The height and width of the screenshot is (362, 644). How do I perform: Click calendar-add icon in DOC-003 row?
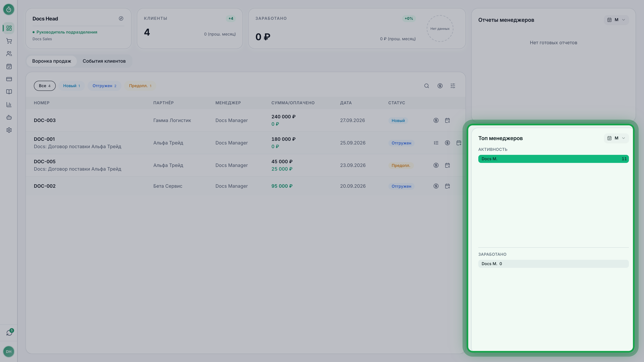pyautogui.click(x=447, y=120)
